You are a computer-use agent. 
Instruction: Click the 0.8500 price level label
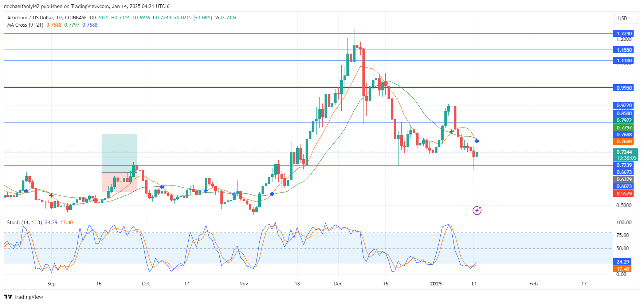coord(624,113)
